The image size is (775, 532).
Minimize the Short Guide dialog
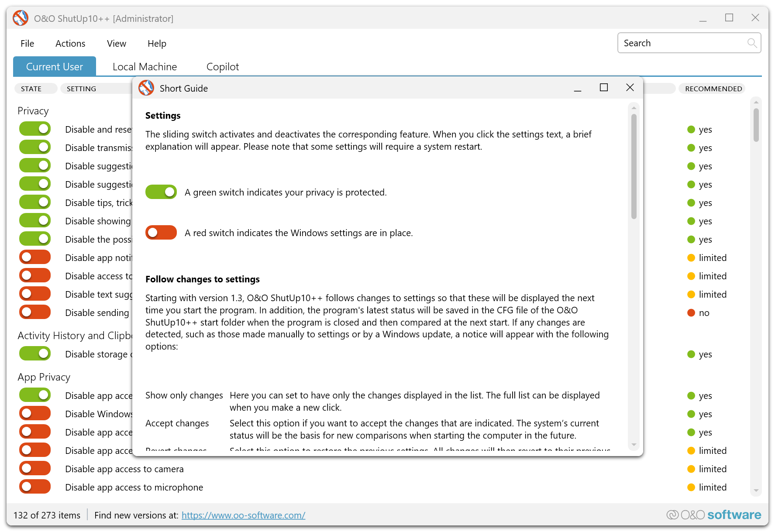point(577,88)
